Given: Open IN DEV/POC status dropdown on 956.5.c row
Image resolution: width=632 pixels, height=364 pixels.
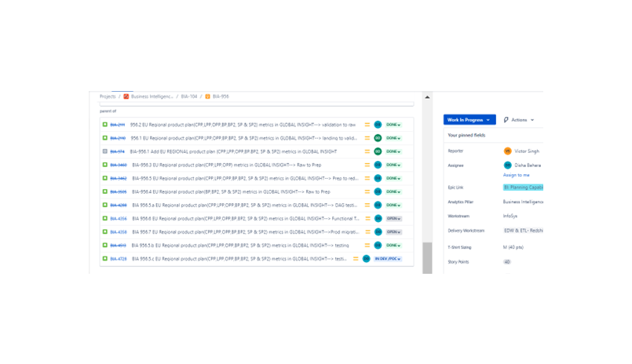Looking at the screenshot, I should pyautogui.click(x=387, y=259).
